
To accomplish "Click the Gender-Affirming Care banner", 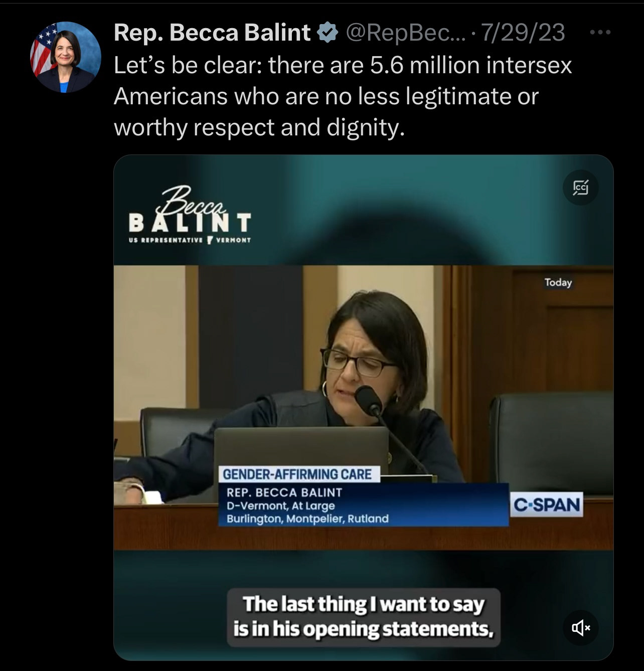I will 297,474.
